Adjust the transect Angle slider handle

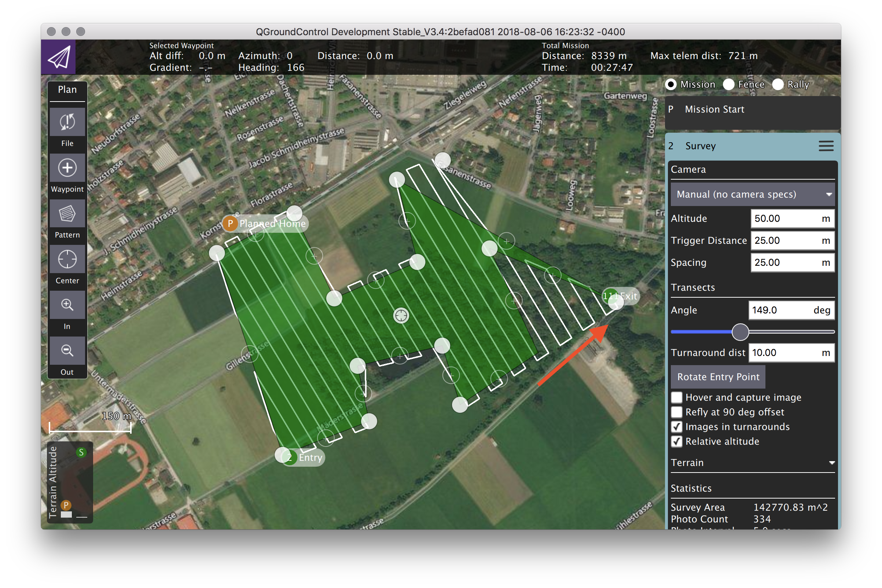coord(740,332)
